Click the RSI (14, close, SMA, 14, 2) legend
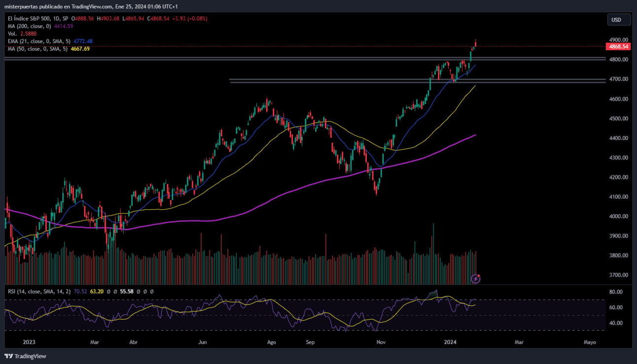The height and width of the screenshot is (364, 637). [39, 292]
